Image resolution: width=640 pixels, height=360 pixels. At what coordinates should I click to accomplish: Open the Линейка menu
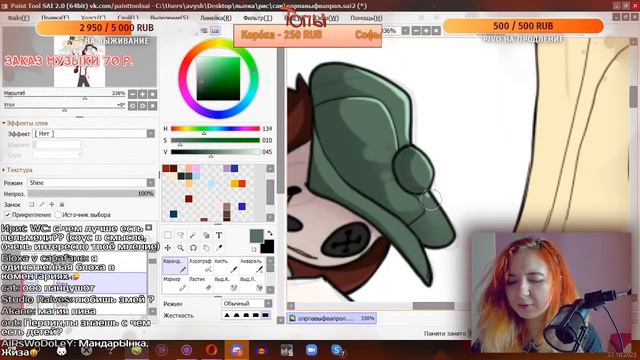pyautogui.click(x=216, y=18)
